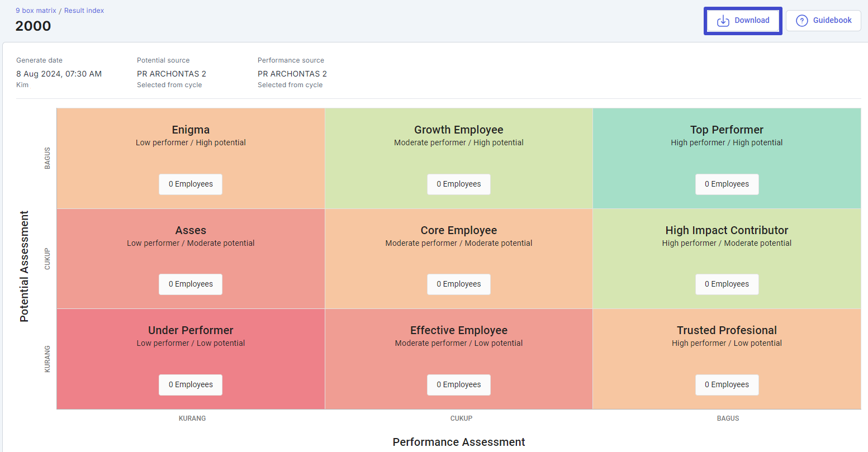Click the Potential source label
The width and height of the screenshot is (868, 452).
click(163, 60)
